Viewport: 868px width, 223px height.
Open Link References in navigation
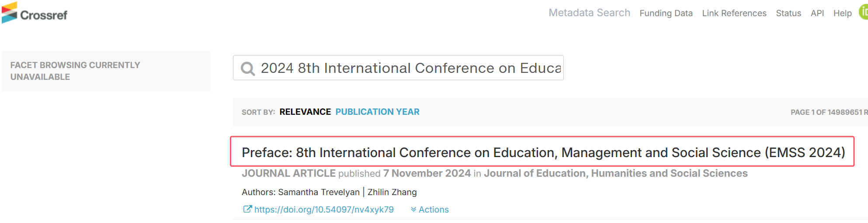coord(734,13)
